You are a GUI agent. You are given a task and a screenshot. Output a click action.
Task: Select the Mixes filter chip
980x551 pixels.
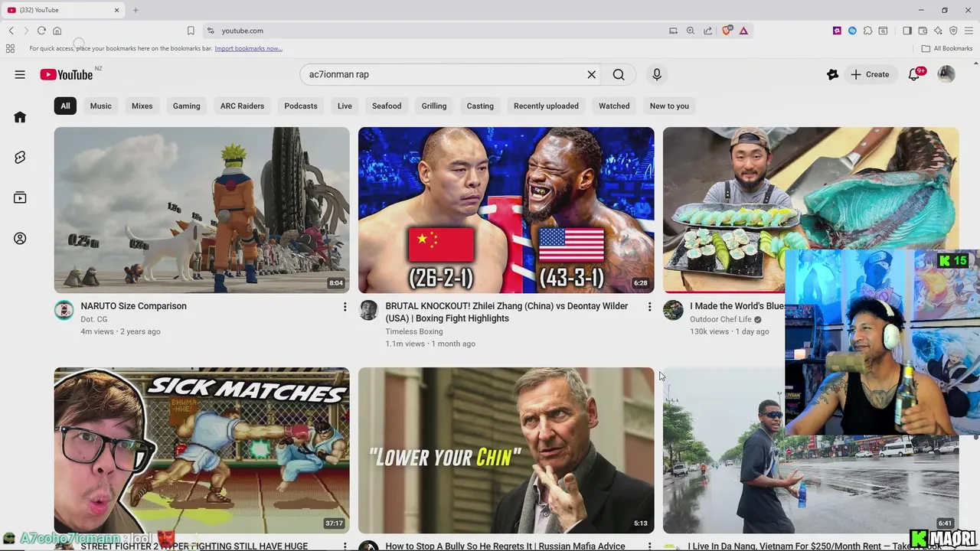(x=142, y=106)
